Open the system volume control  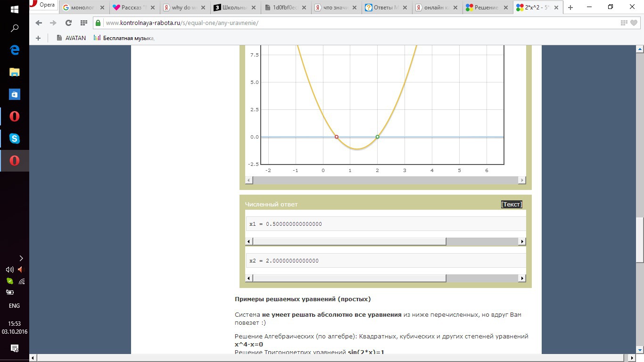pyautogui.click(x=9, y=270)
